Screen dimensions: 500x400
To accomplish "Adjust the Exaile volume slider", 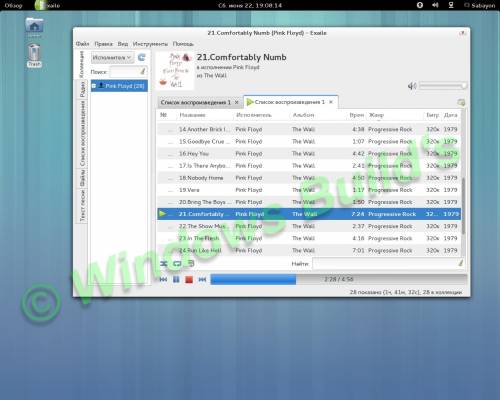I will tap(443, 86).
